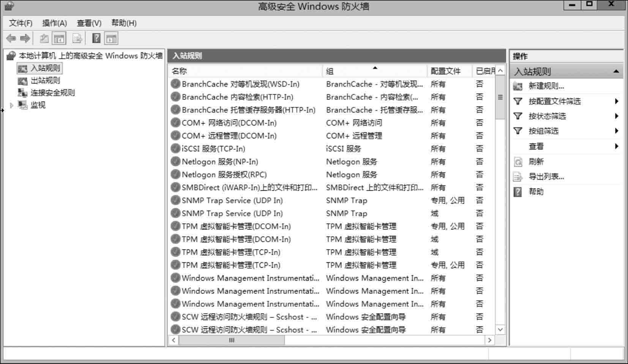Select BranchCache 内容检索(HTTP-In) rule row
This screenshot has height=364, width=628.
point(332,97)
